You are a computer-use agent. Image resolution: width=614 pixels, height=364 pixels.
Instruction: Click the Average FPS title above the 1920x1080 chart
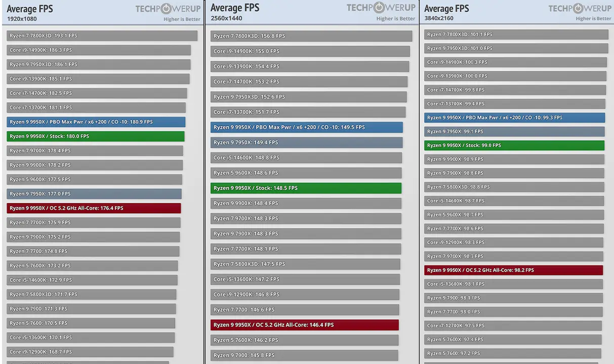coord(30,9)
